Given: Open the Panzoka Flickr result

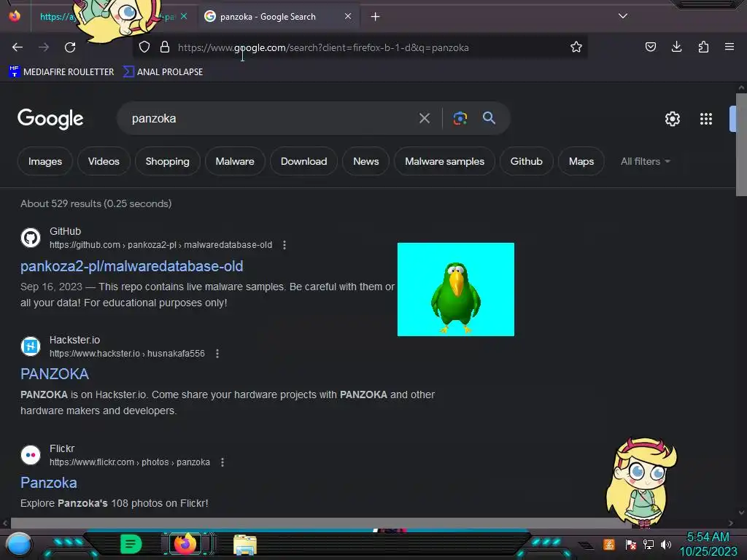Looking at the screenshot, I should tap(49, 483).
